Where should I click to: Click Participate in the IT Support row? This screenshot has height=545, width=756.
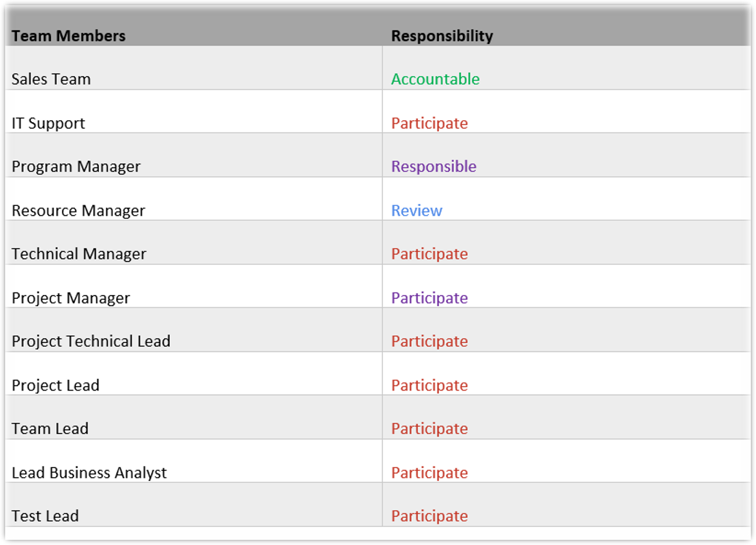coord(429,123)
